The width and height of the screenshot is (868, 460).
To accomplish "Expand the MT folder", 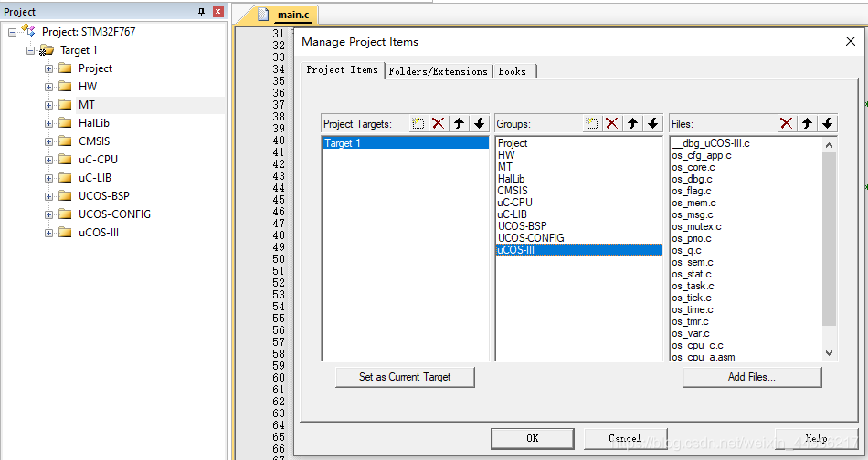I will coord(48,106).
